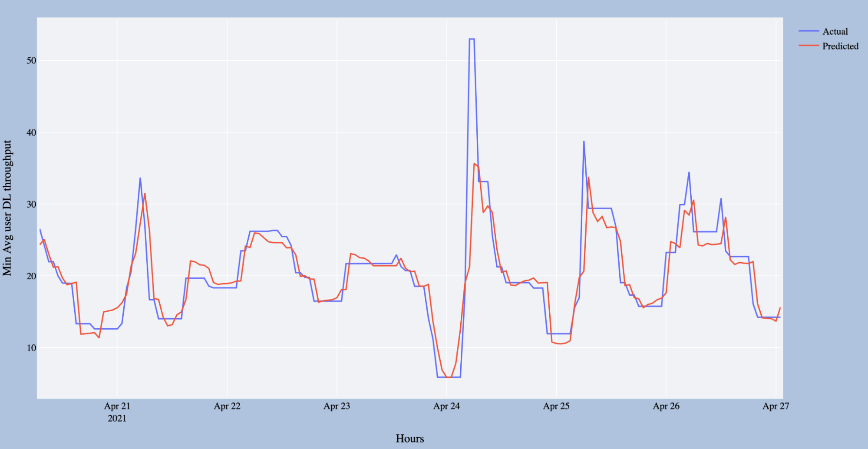
Task: Click the Apr 26 x-axis tick label
Action: click(x=666, y=406)
